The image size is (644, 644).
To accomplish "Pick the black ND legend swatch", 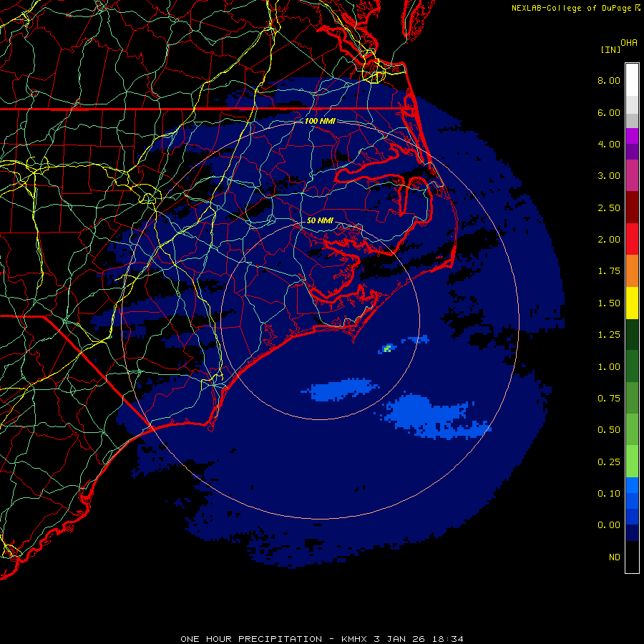I will pyautogui.click(x=632, y=557).
